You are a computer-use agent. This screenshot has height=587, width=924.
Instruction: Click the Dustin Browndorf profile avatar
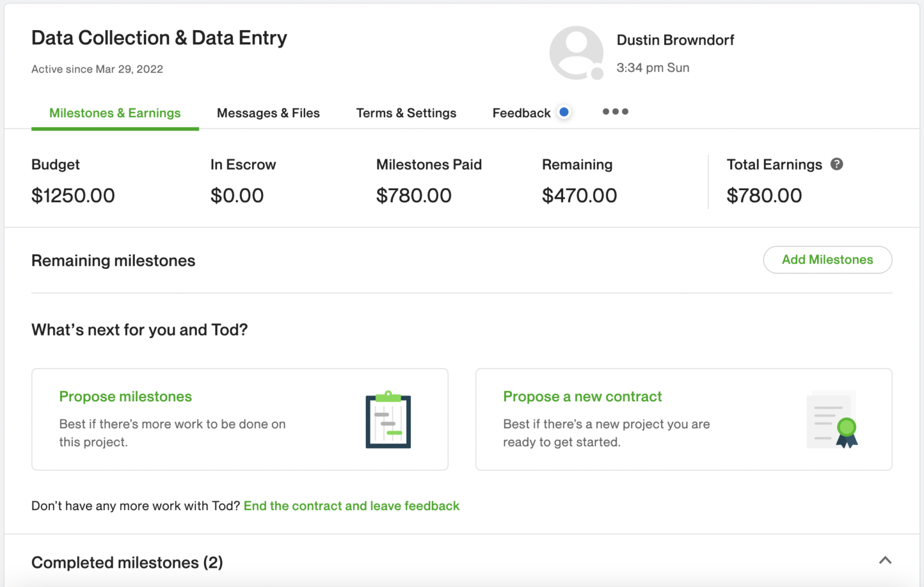(x=576, y=53)
